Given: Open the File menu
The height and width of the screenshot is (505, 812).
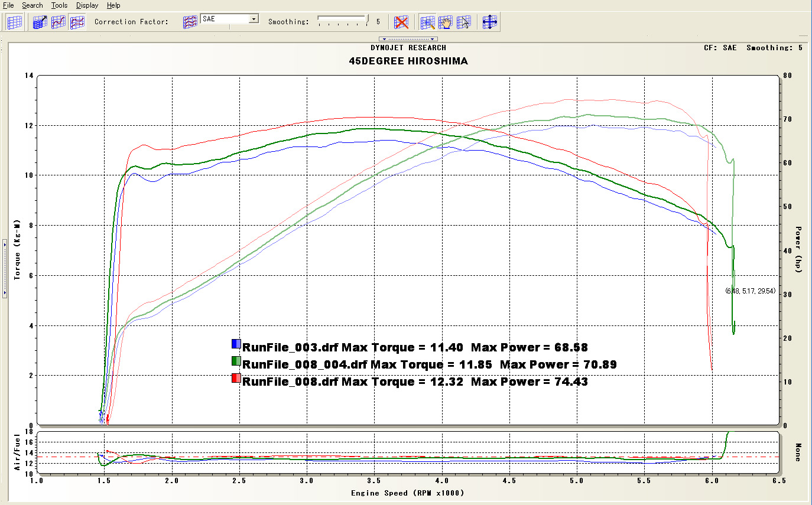Looking at the screenshot, I should [8, 5].
